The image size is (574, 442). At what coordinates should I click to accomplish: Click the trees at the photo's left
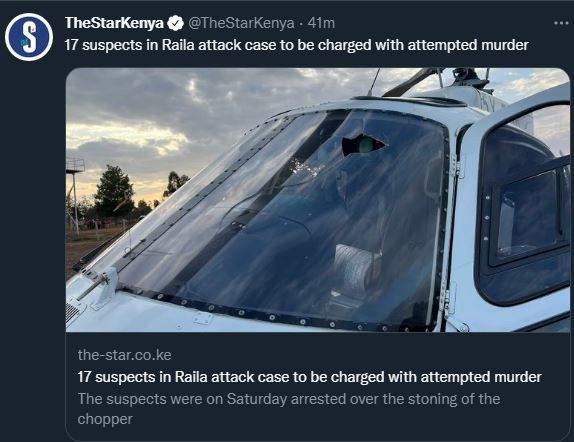(114, 192)
